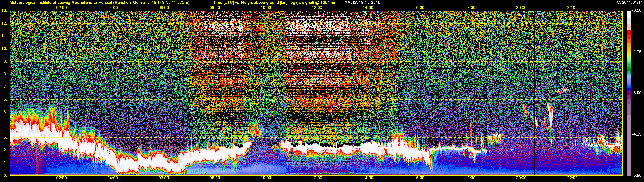Image resolution: width=644 pixels, height=182 pixels.
Task: Select the 08:00 tick on top time axis
Action: point(215,8)
